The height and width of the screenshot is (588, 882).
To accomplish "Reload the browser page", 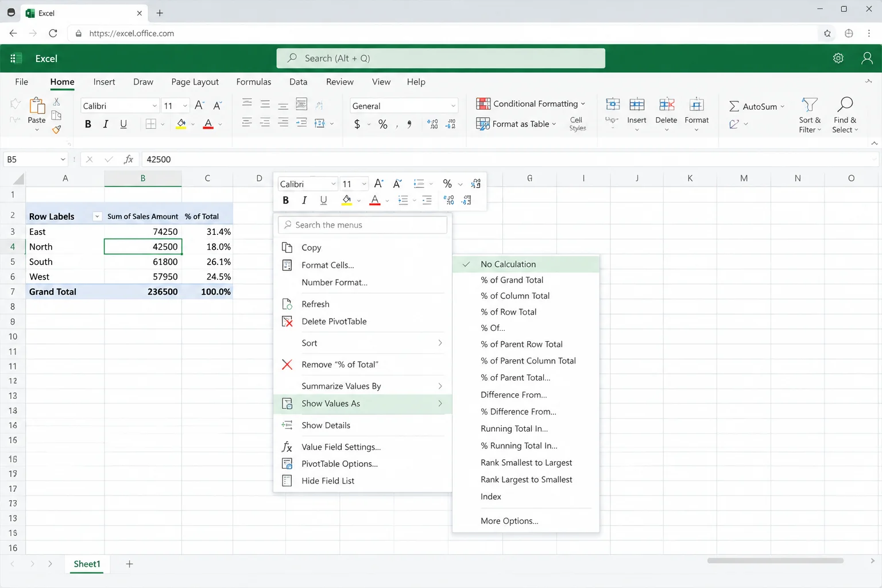I will click(x=53, y=33).
